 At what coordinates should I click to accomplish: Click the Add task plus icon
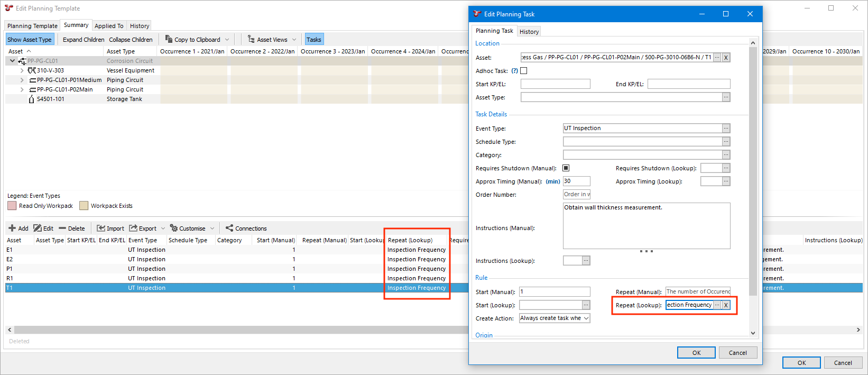pyautogui.click(x=12, y=228)
